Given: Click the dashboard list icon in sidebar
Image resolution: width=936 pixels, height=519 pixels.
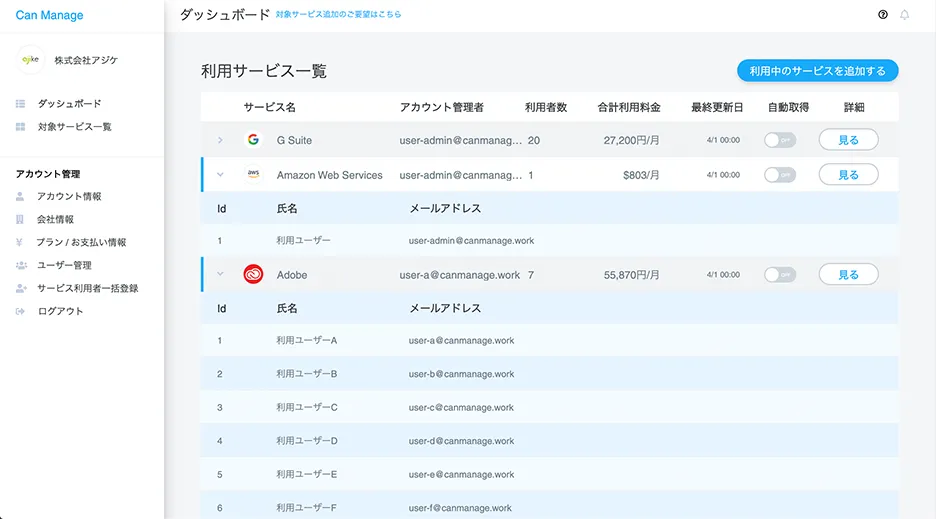Looking at the screenshot, I should coord(20,104).
